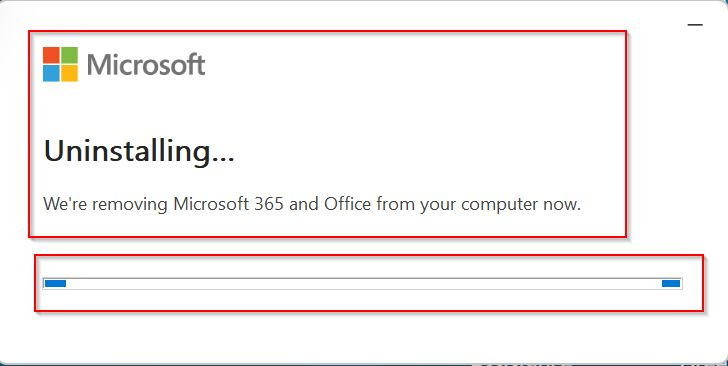Minimize the uninstaller dialog window
728x366 pixels.
695,24
